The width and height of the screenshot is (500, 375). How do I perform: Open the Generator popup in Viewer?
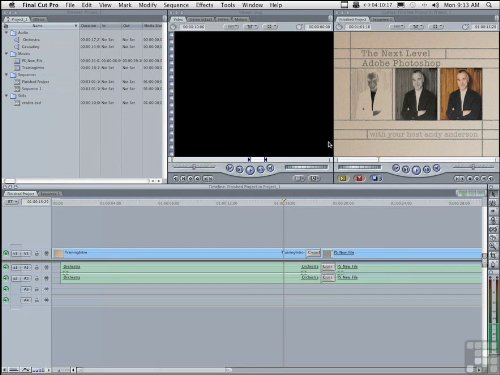pos(314,178)
